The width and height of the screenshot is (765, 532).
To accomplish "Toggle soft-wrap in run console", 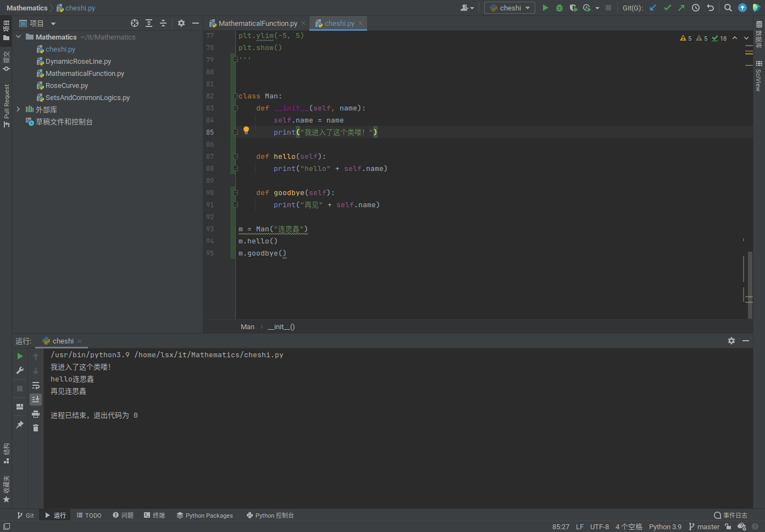I will click(36, 385).
